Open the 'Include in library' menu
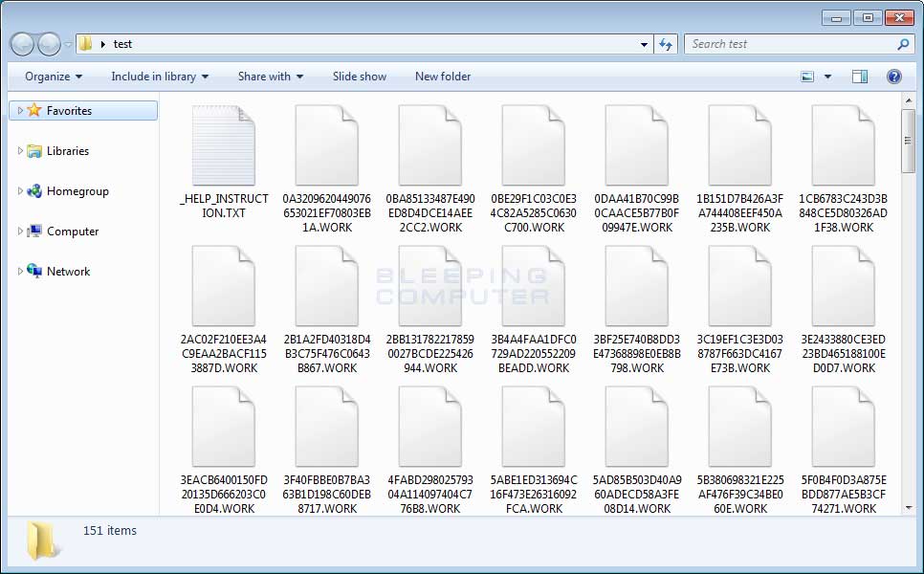The width and height of the screenshot is (924, 574). click(160, 77)
